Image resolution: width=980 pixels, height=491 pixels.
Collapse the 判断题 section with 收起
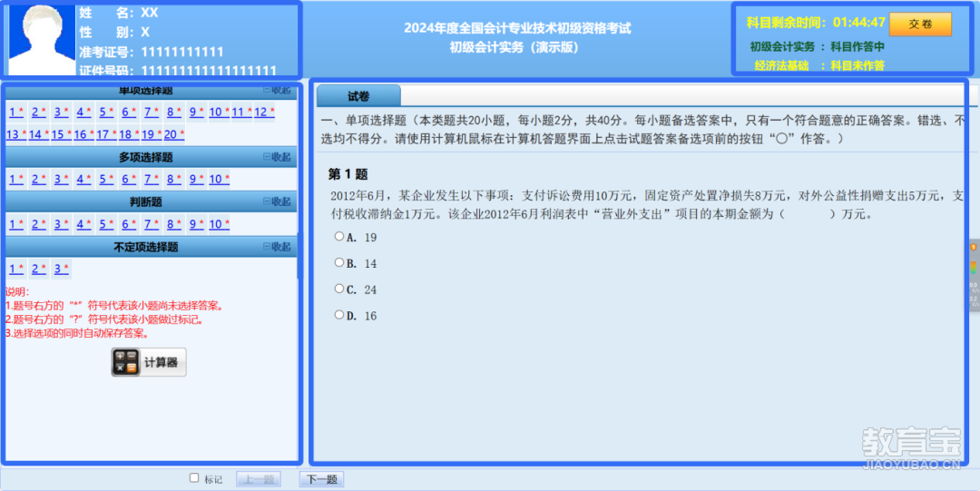click(x=277, y=201)
